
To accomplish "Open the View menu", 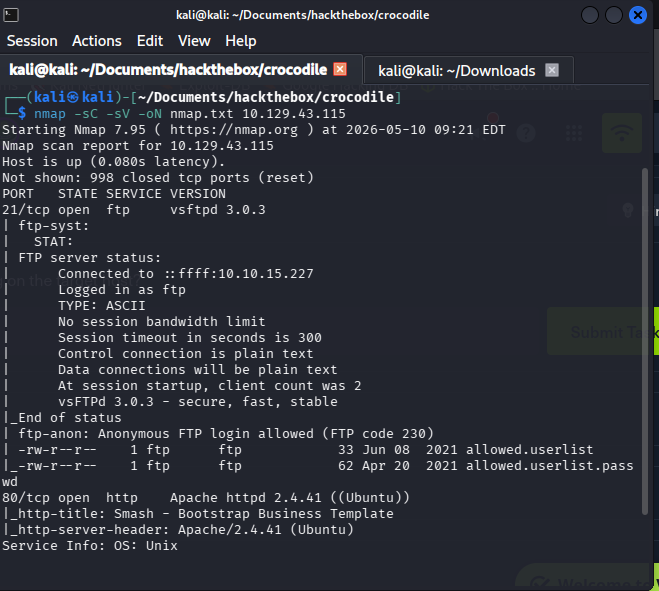I will click(194, 41).
